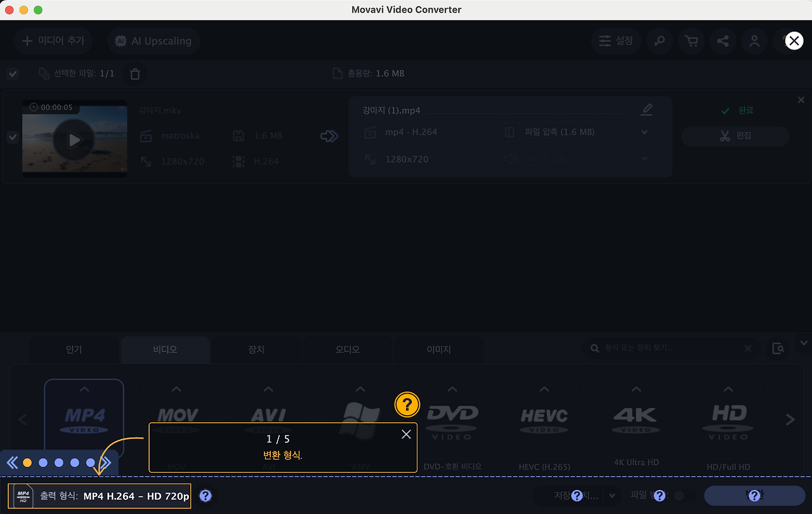The height and width of the screenshot is (514, 812).
Task: Play the 강아지.mkv video preview
Action: coord(74,140)
